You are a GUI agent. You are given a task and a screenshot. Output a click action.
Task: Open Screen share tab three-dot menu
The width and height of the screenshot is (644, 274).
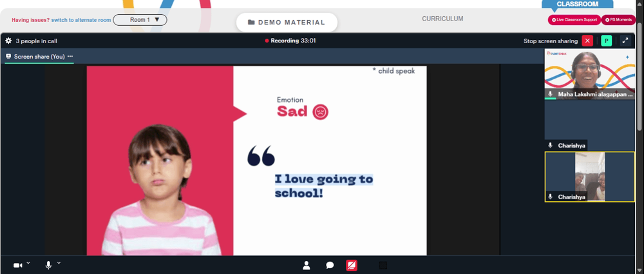click(70, 56)
